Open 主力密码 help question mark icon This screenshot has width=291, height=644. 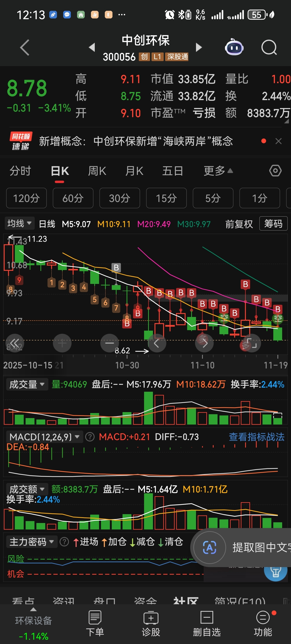[x=64, y=542]
